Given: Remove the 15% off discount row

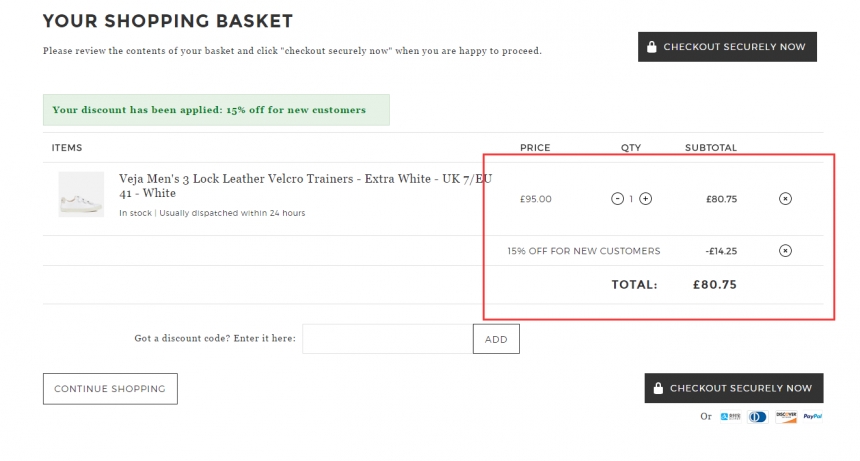Looking at the screenshot, I should 785,251.
